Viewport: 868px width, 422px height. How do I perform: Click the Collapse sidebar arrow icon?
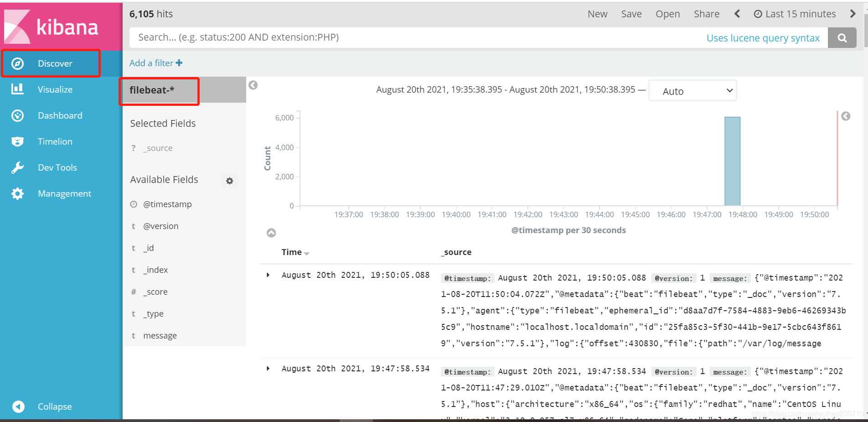coord(18,406)
